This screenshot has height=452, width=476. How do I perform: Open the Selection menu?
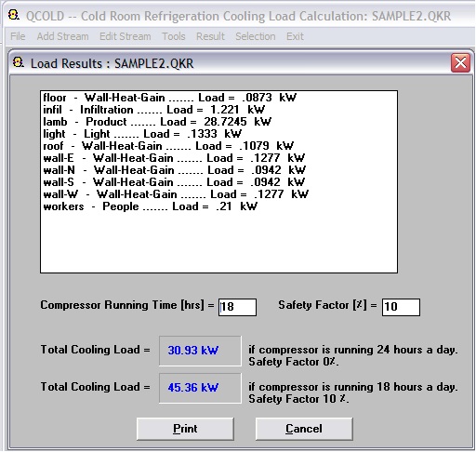tap(256, 36)
